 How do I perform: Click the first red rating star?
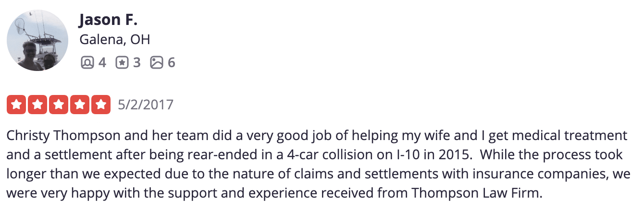coord(17,105)
